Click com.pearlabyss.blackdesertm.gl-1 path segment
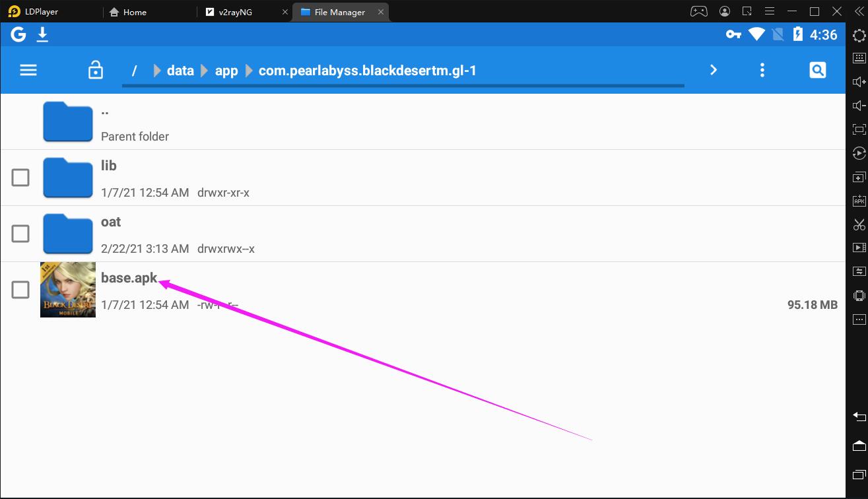The width and height of the screenshot is (868, 499). [x=368, y=71]
